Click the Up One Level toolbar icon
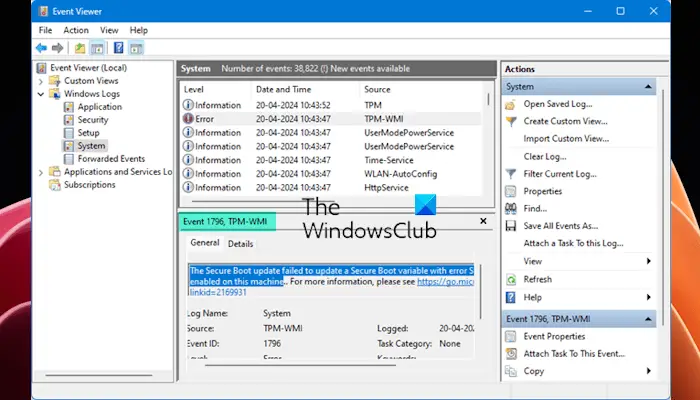This screenshot has height=400, width=700. pos(80,48)
